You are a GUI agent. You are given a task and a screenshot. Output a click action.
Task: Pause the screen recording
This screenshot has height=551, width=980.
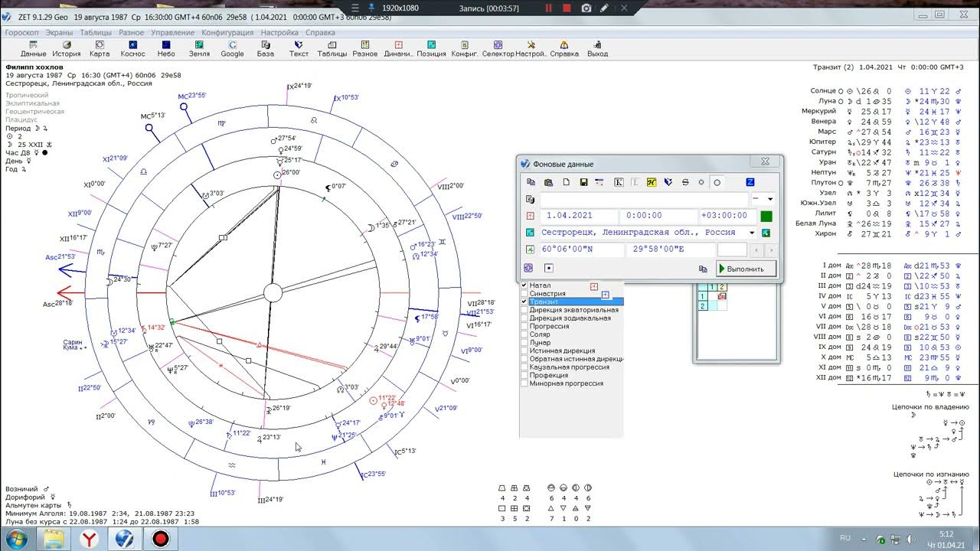(548, 8)
